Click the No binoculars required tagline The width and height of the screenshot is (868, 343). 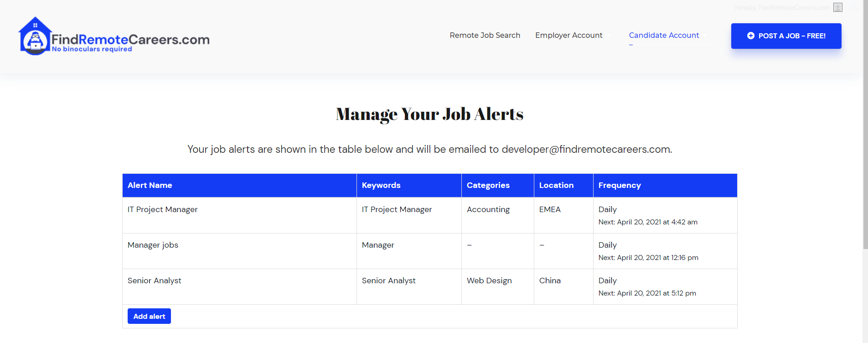click(92, 49)
